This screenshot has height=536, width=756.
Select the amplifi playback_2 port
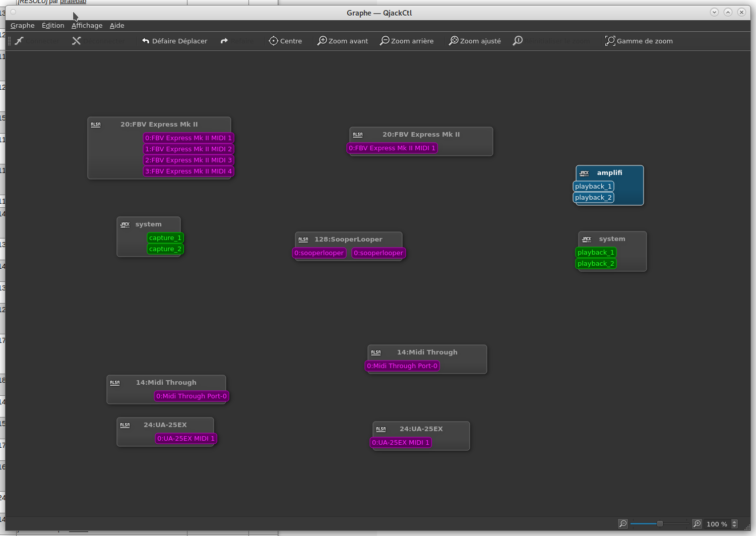tap(593, 198)
